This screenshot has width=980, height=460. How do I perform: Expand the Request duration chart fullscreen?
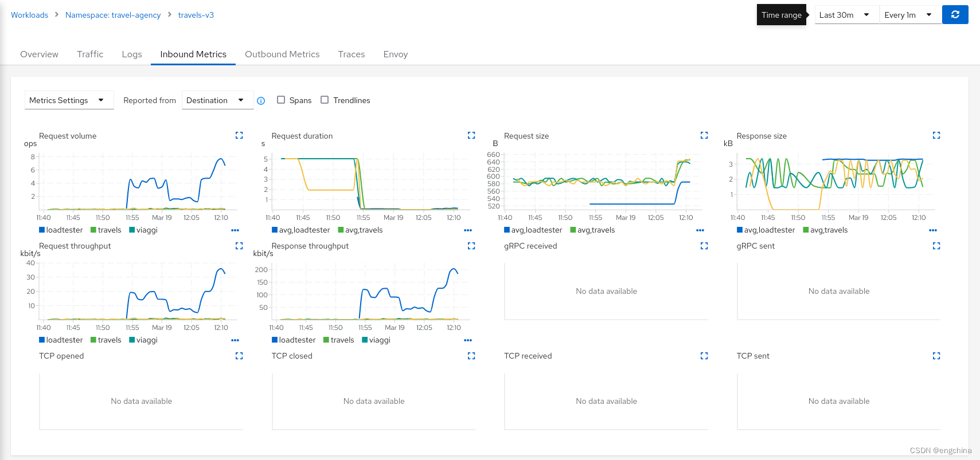(471, 135)
